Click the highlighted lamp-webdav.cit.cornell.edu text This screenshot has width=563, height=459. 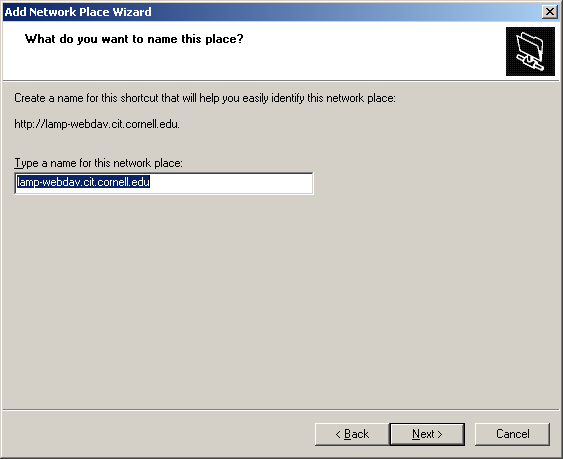pos(83,182)
